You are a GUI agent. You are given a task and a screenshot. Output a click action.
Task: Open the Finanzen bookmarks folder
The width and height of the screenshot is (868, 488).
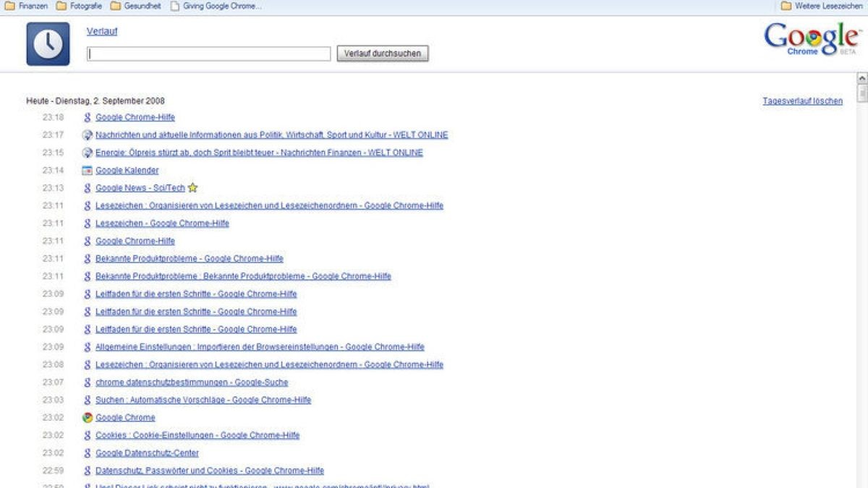pyautogui.click(x=27, y=6)
